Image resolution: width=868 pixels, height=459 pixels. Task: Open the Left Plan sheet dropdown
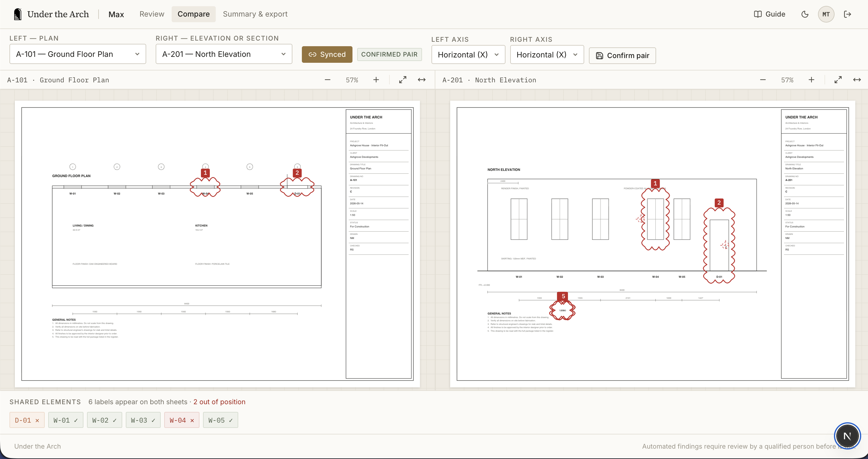pyautogui.click(x=78, y=54)
